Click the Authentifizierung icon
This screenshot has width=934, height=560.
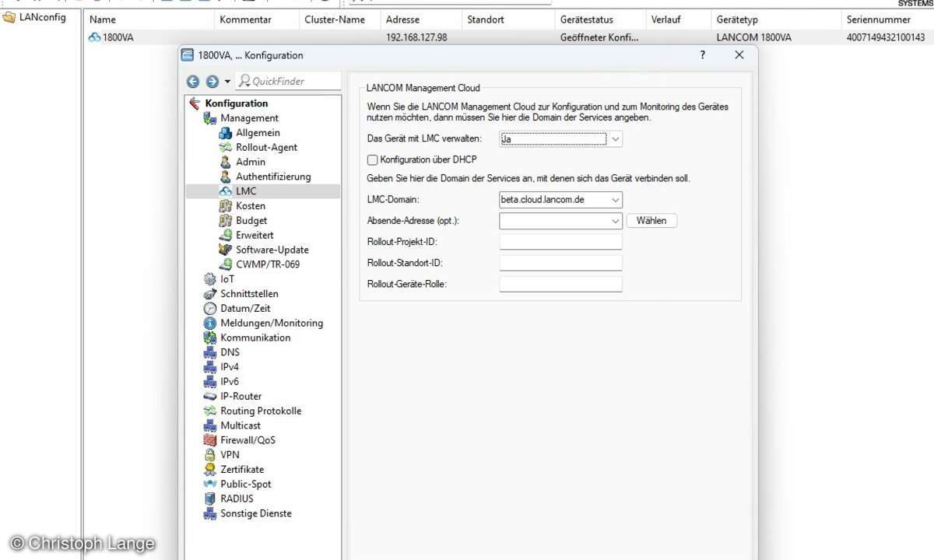(226, 177)
